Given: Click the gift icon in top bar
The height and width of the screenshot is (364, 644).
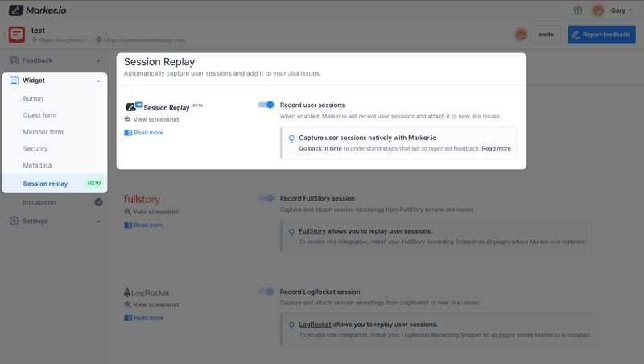Looking at the screenshot, I should click(577, 10).
